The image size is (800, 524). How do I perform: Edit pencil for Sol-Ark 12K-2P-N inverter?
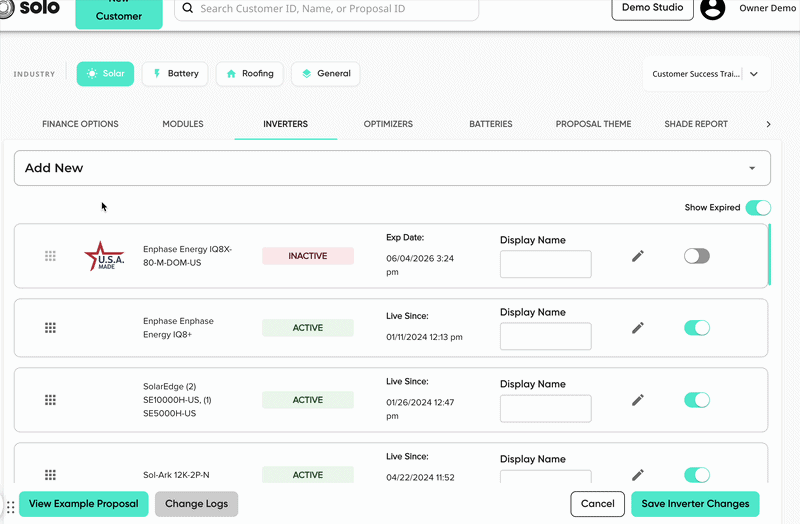638,475
